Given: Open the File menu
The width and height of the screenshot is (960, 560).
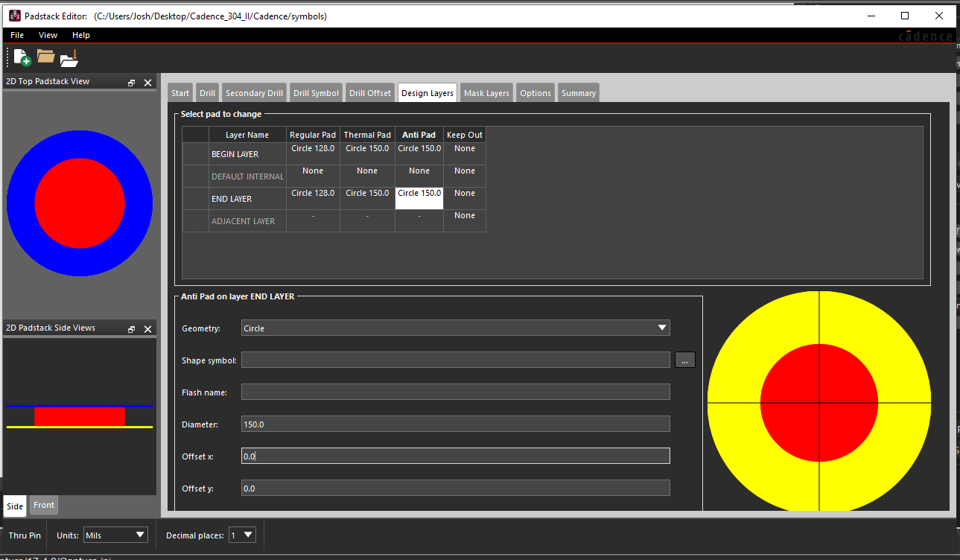Looking at the screenshot, I should click(17, 35).
